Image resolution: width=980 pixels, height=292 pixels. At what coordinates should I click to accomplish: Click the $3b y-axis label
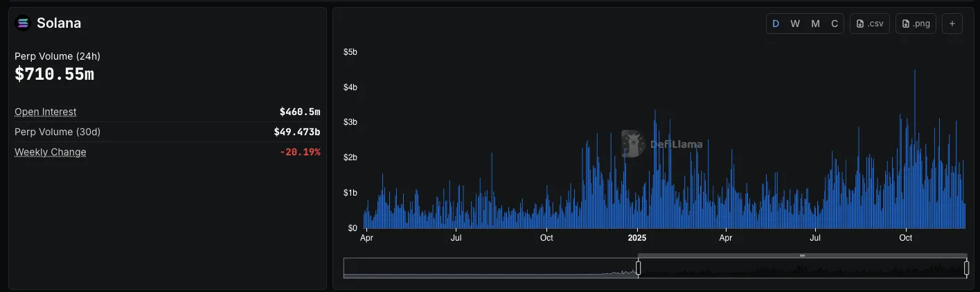[x=350, y=122]
